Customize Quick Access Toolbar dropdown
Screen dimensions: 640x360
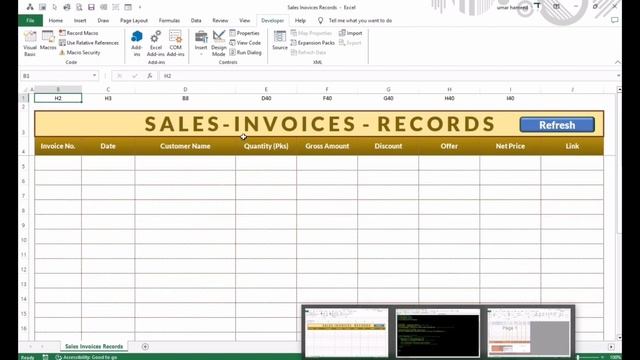point(140,7)
